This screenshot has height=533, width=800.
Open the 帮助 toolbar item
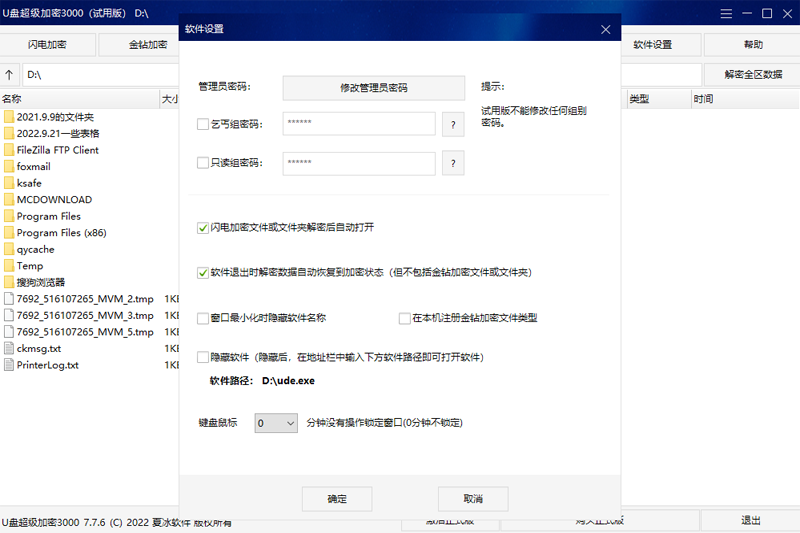pyautogui.click(x=752, y=45)
